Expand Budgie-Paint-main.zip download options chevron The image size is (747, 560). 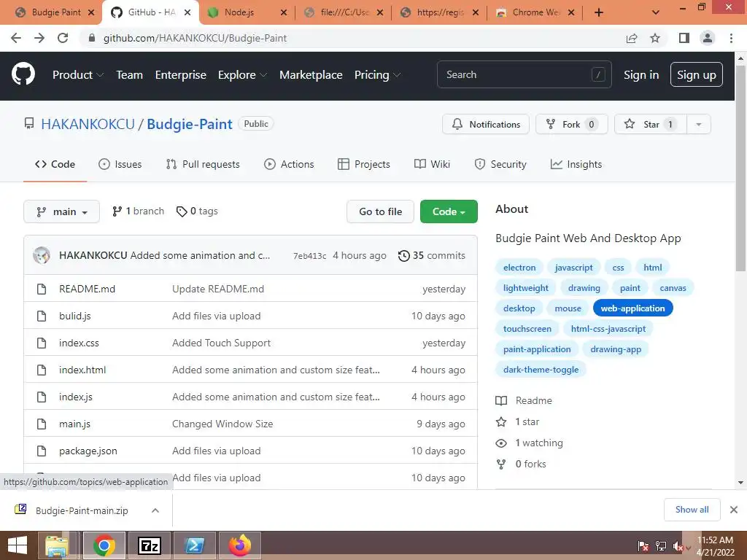coord(155,510)
